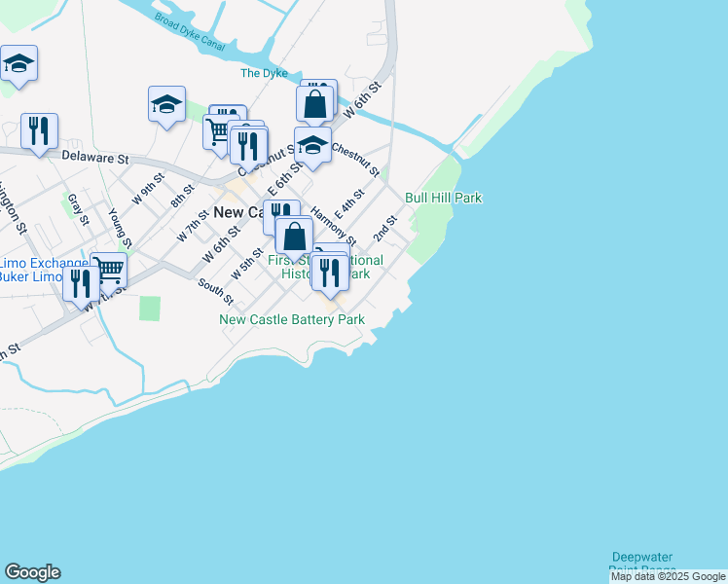Click the small green park square south of South St
Viewport: 728px width, 584px height.
pyautogui.click(x=150, y=309)
